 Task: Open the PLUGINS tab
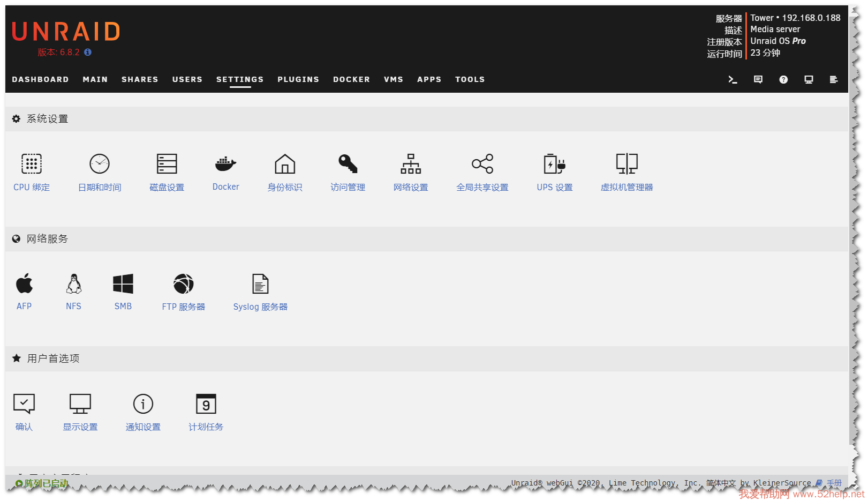298,79
